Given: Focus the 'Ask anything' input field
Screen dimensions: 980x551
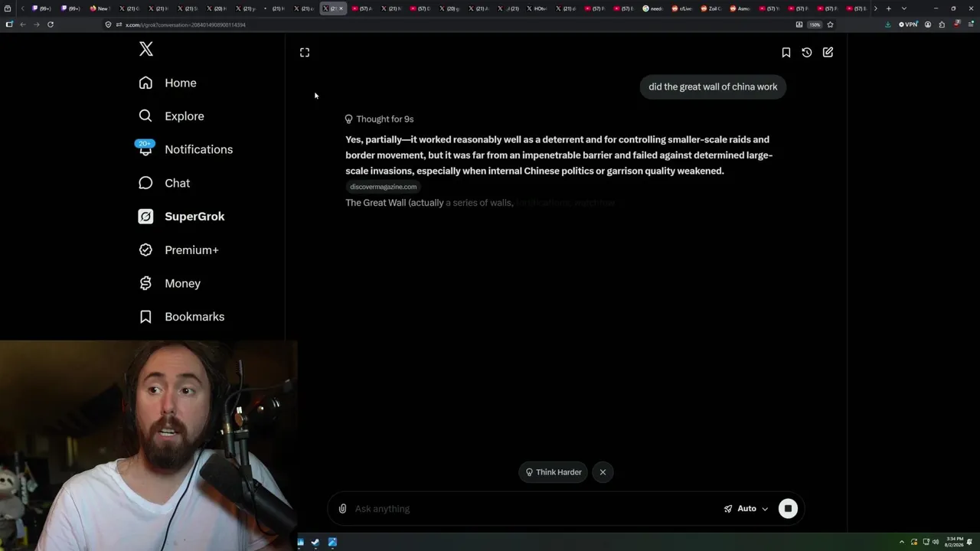Looking at the screenshot, I should [536, 509].
